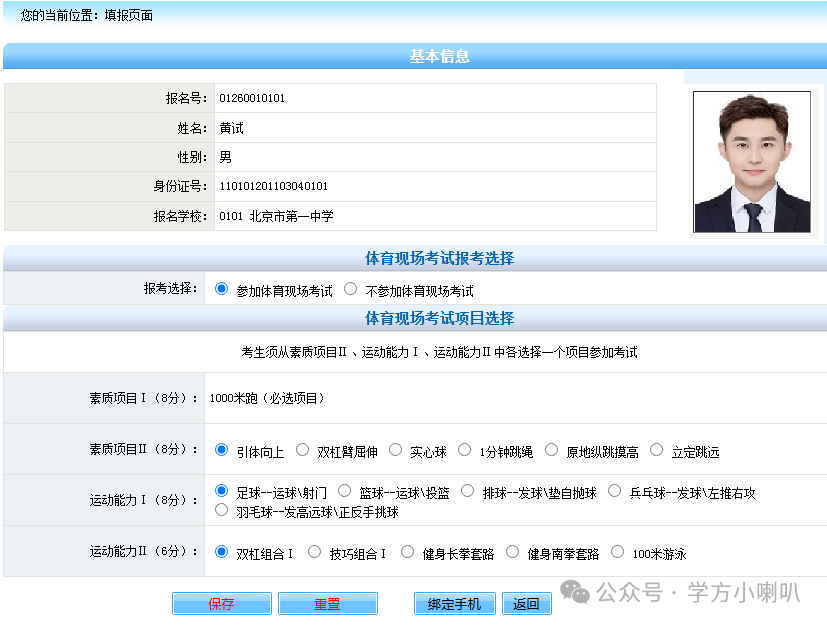Select "实心球" as quality project II

(x=396, y=450)
